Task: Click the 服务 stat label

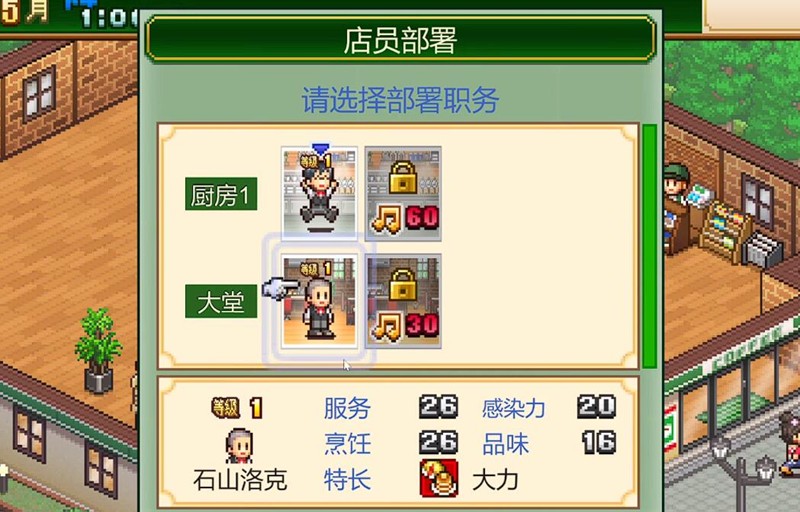Action: pyautogui.click(x=347, y=408)
